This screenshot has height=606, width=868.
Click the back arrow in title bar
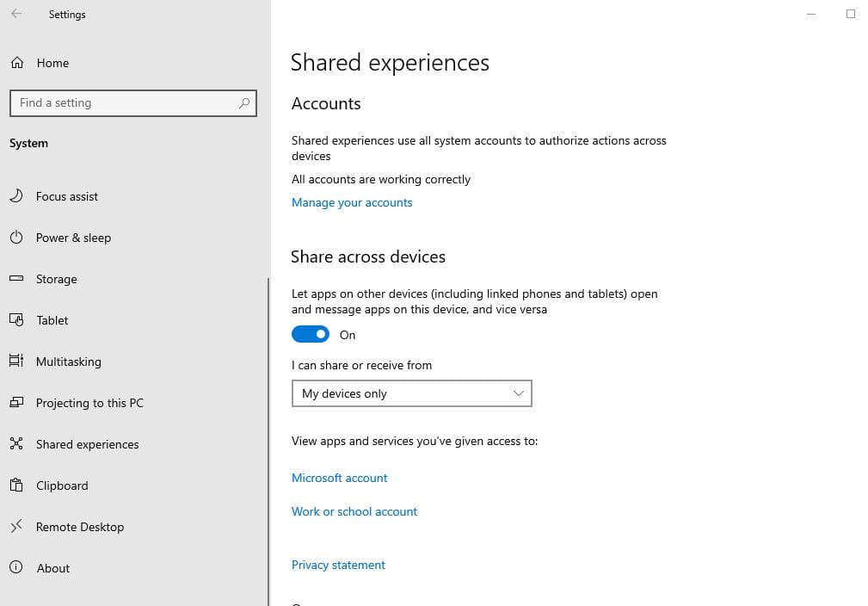[x=16, y=15]
